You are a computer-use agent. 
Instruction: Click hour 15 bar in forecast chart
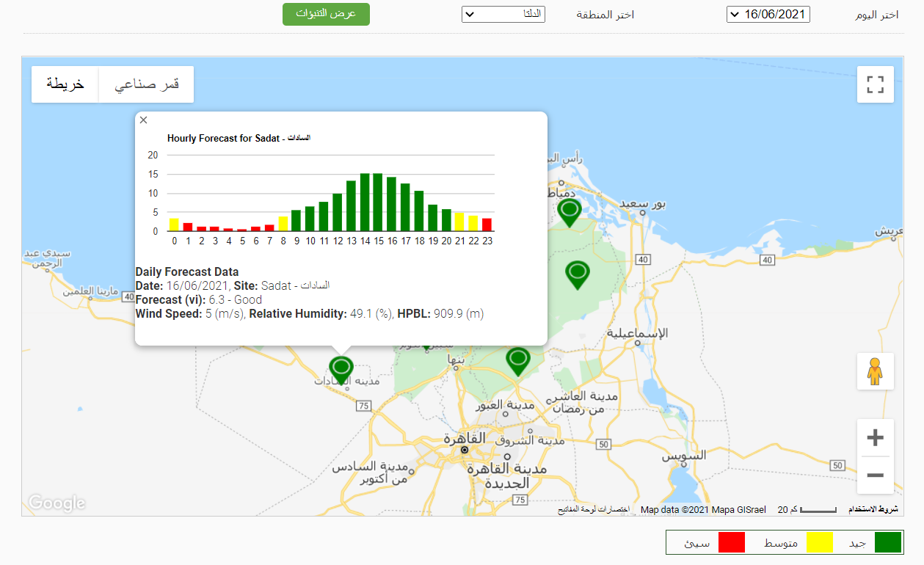378,203
